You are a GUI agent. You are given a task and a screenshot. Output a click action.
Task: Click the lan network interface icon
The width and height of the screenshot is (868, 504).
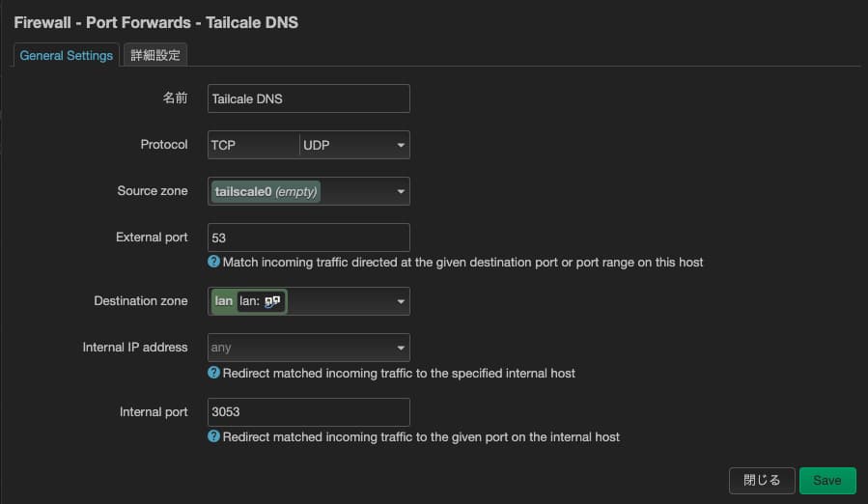272,301
